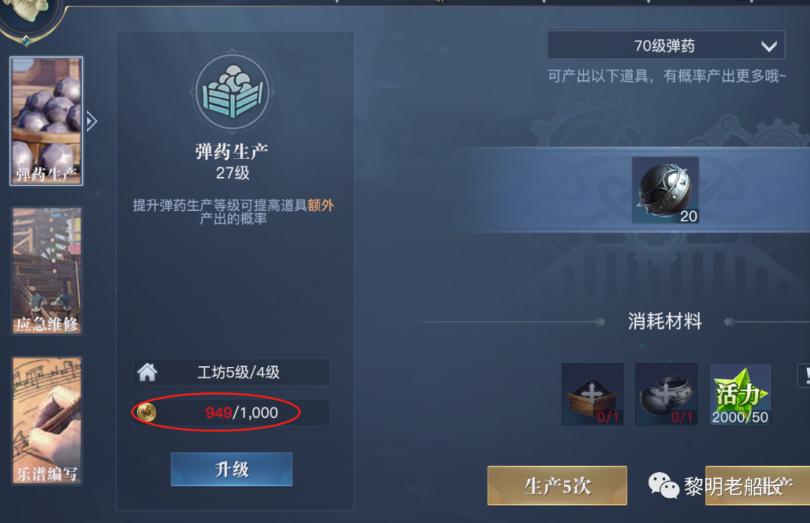Click the partially hidden gold button at bottom-right
This screenshot has width=810, height=523.
coord(757,485)
